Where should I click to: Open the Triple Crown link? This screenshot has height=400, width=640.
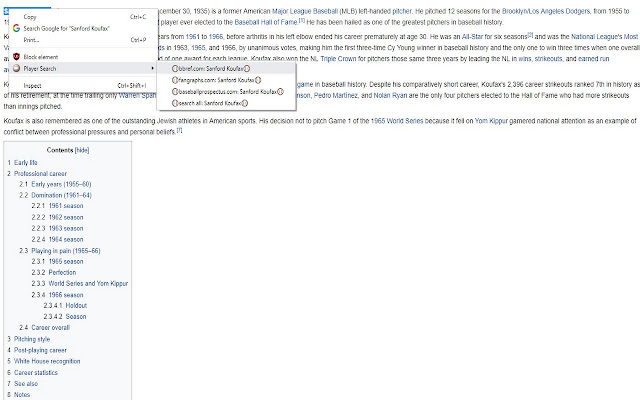click(x=338, y=59)
